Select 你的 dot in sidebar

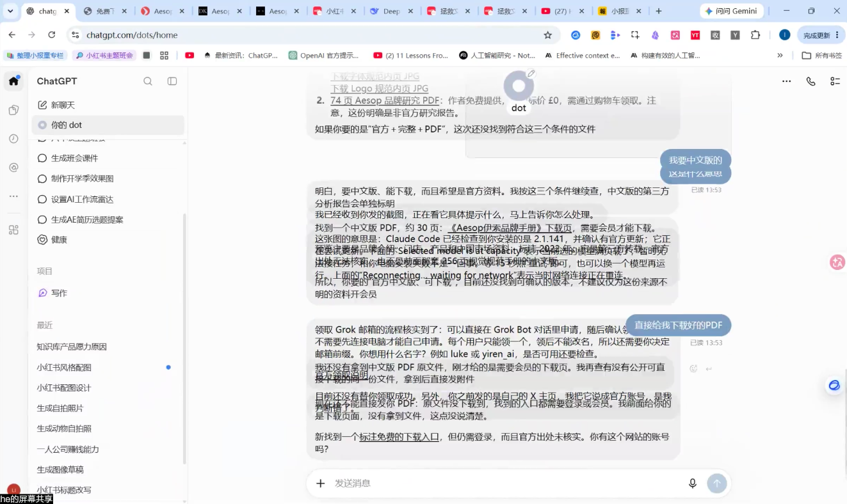click(108, 125)
